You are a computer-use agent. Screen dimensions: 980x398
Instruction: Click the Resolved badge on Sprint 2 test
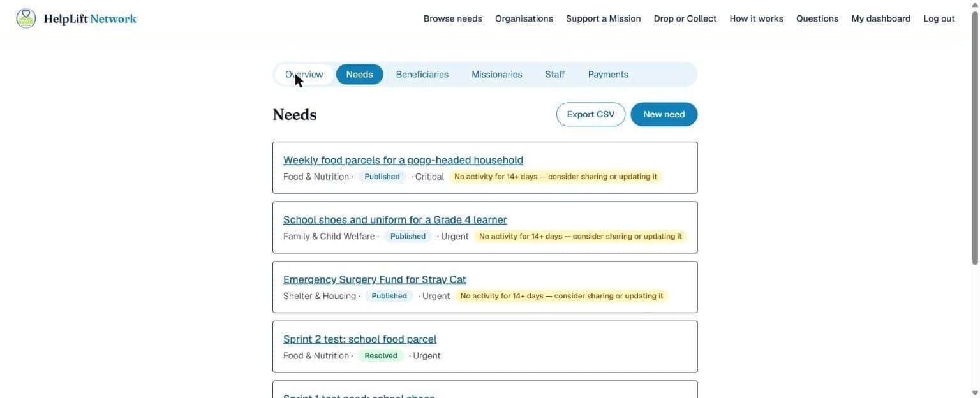coord(381,356)
